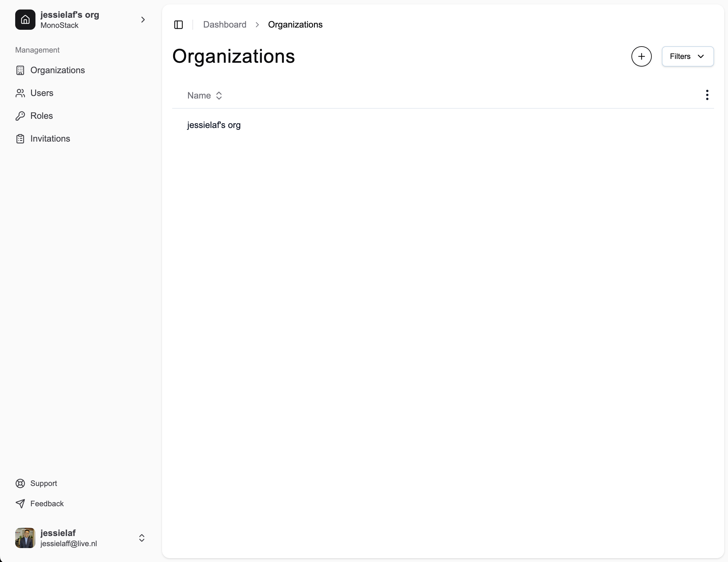Click the Organizations building icon in sidebar
This screenshot has width=728, height=562.
point(20,70)
